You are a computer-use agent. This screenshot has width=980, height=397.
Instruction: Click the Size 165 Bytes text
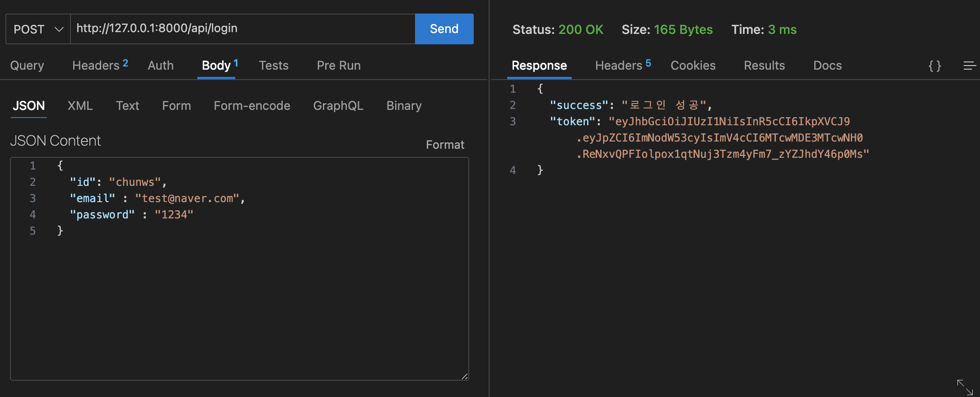point(667,30)
